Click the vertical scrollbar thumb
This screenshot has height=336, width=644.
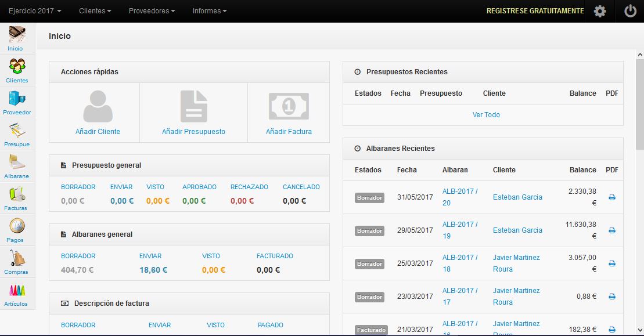coord(640,104)
